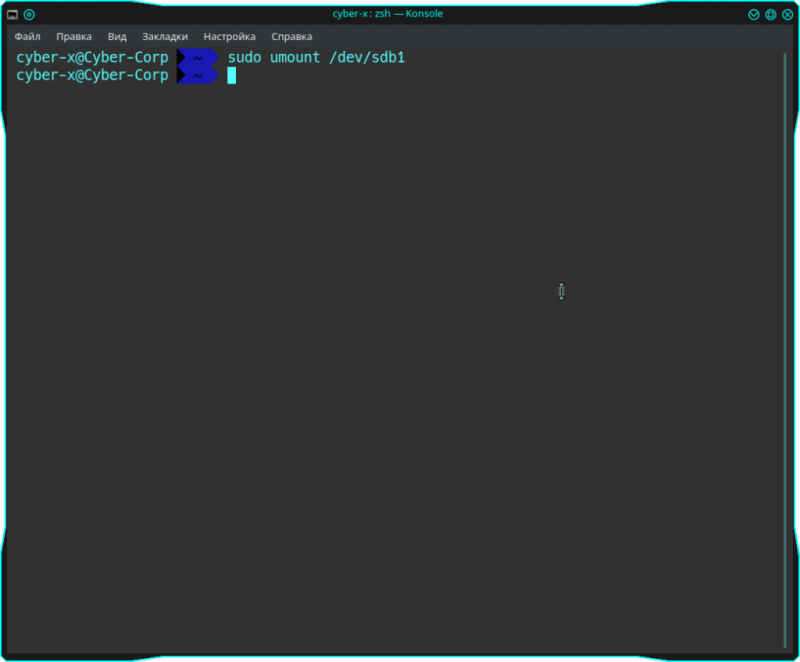The width and height of the screenshot is (800, 662).
Task: Open the Файл menu
Action: [x=27, y=37]
